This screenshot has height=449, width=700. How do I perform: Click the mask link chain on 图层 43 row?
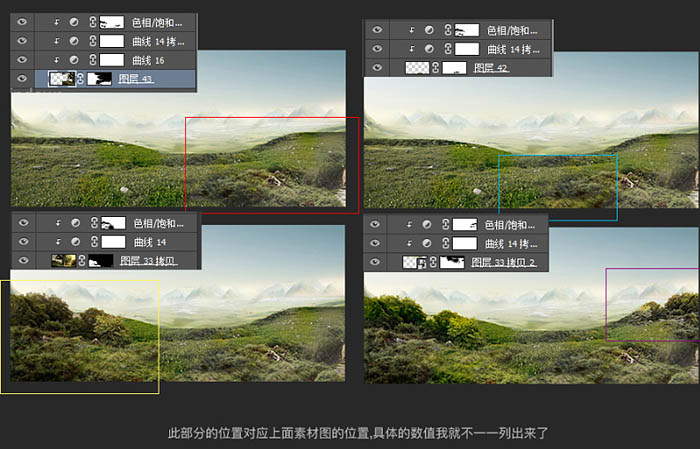[x=80, y=79]
